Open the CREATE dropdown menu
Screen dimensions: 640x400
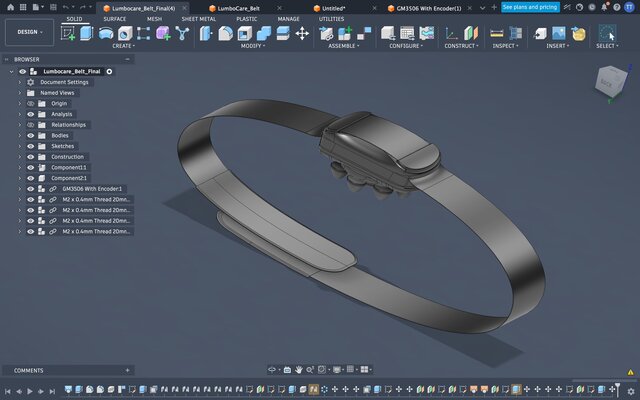pyautogui.click(x=123, y=46)
